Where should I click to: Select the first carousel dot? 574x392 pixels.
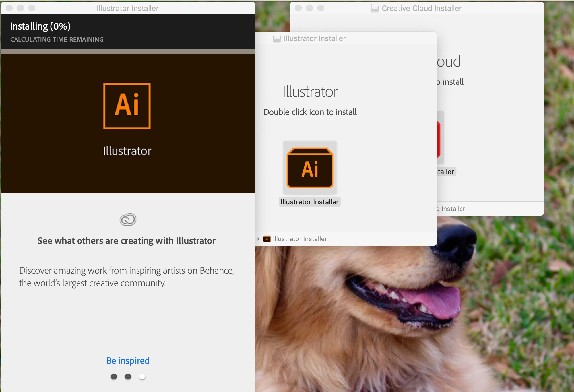coord(114,377)
